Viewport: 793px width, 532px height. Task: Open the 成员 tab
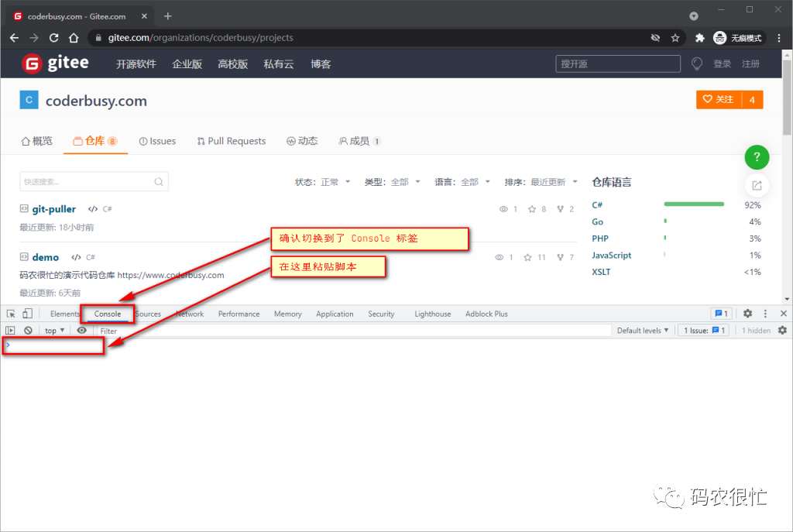click(x=359, y=141)
